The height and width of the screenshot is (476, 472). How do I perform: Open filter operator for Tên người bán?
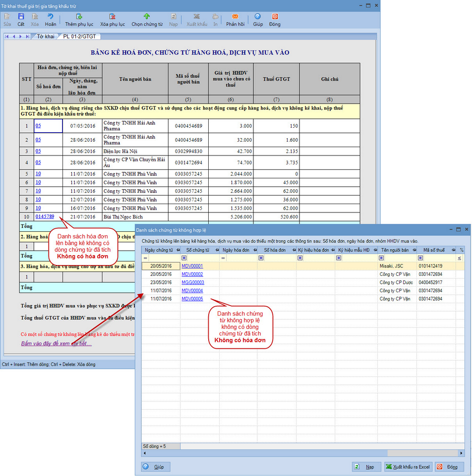coord(381,258)
